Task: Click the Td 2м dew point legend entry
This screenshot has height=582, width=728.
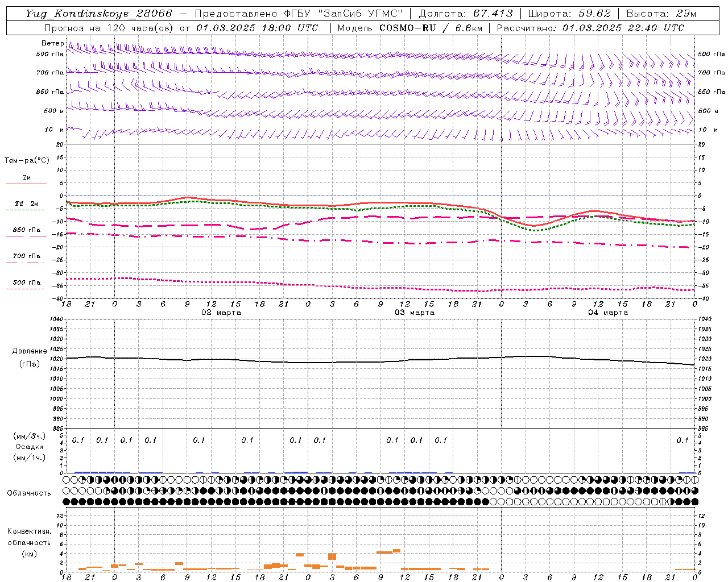Action: 27,203
